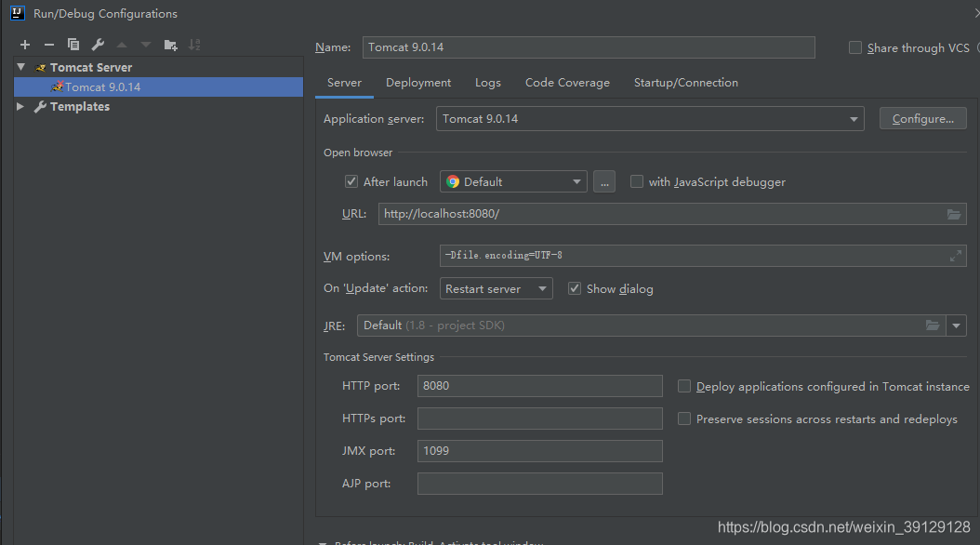Enable Share through VCS checkbox
This screenshot has width=980, height=545.
(x=855, y=48)
